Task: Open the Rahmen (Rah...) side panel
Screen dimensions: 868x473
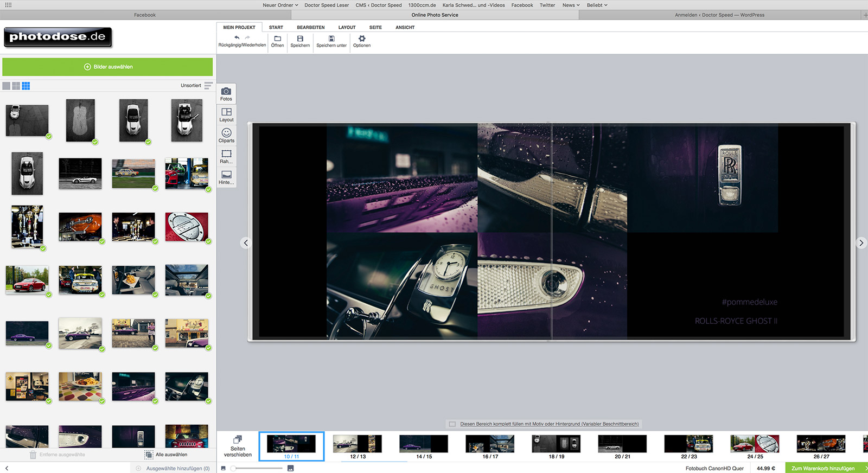Action: click(226, 157)
